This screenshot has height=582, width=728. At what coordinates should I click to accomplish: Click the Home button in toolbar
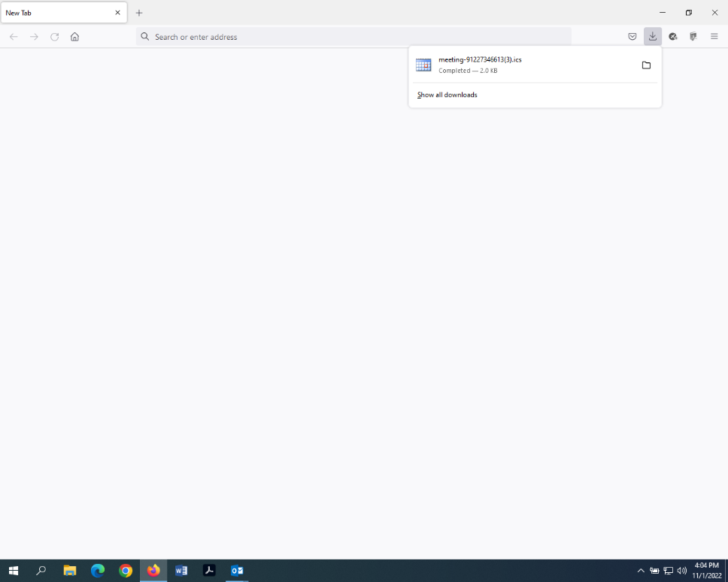coord(74,37)
